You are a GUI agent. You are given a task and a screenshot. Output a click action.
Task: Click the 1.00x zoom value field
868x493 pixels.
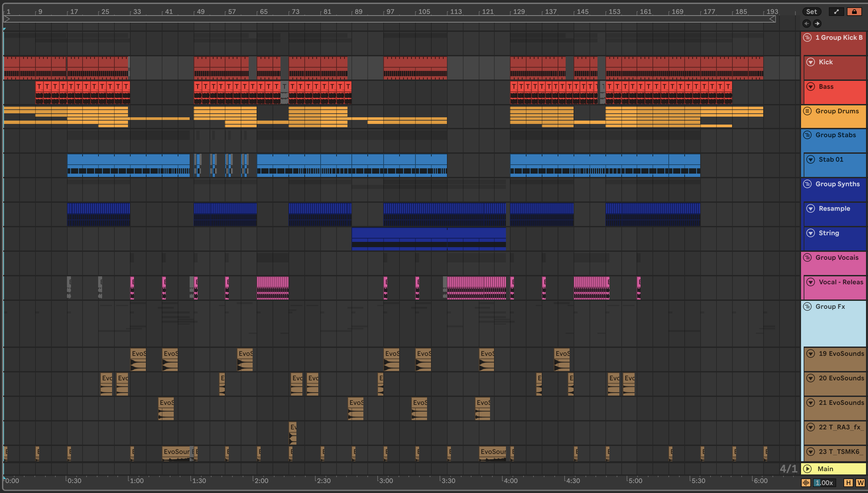coord(824,482)
